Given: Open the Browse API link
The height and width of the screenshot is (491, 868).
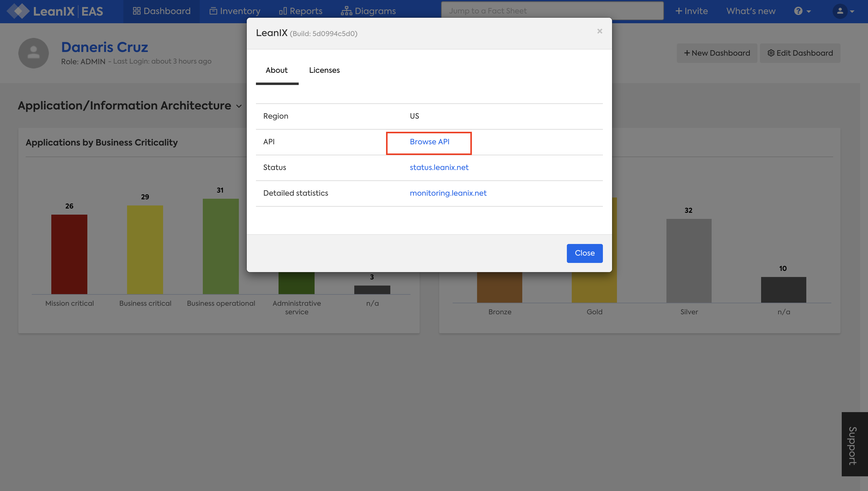Looking at the screenshot, I should [x=429, y=142].
